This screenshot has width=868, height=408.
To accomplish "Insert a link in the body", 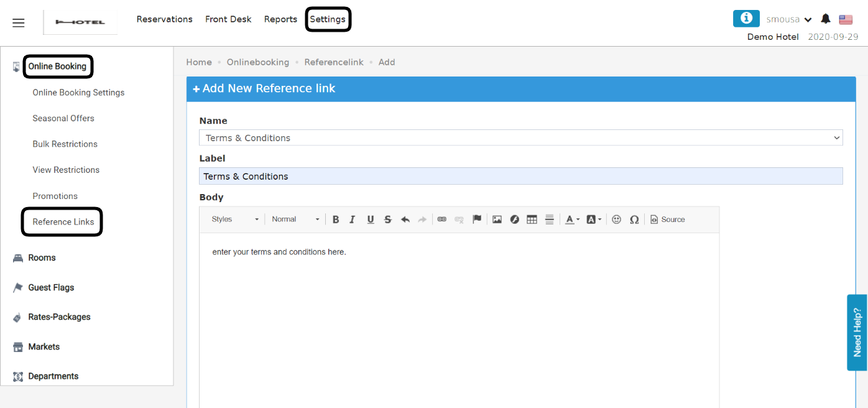I will pyautogui.click(x=442, y=220).
